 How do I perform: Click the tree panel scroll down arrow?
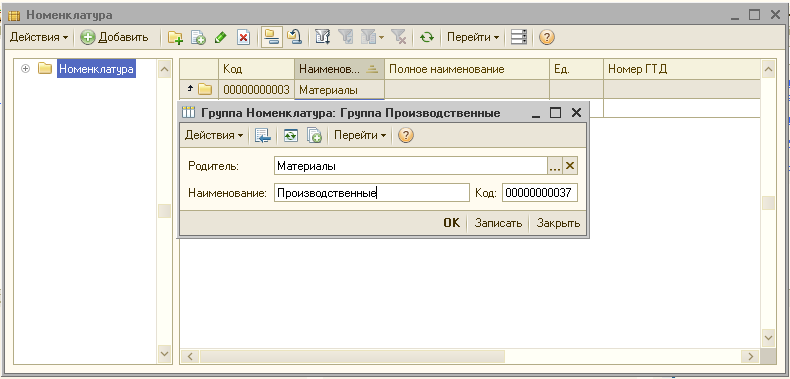coord(164,353)
